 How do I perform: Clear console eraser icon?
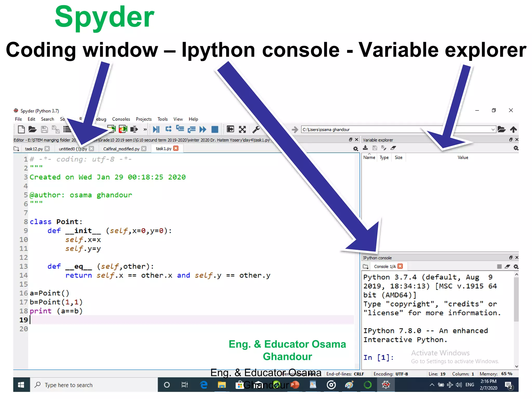[x=507, y=267]
